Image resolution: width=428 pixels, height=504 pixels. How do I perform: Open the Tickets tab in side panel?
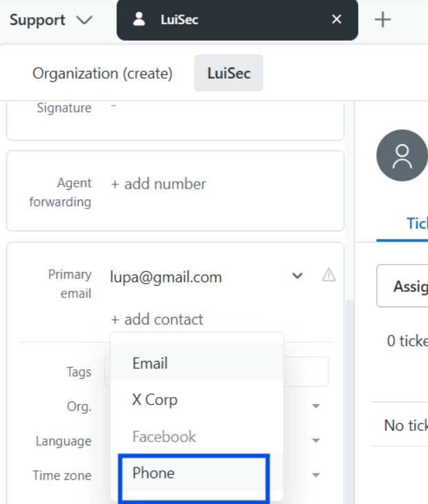click(x=417, y=223)
